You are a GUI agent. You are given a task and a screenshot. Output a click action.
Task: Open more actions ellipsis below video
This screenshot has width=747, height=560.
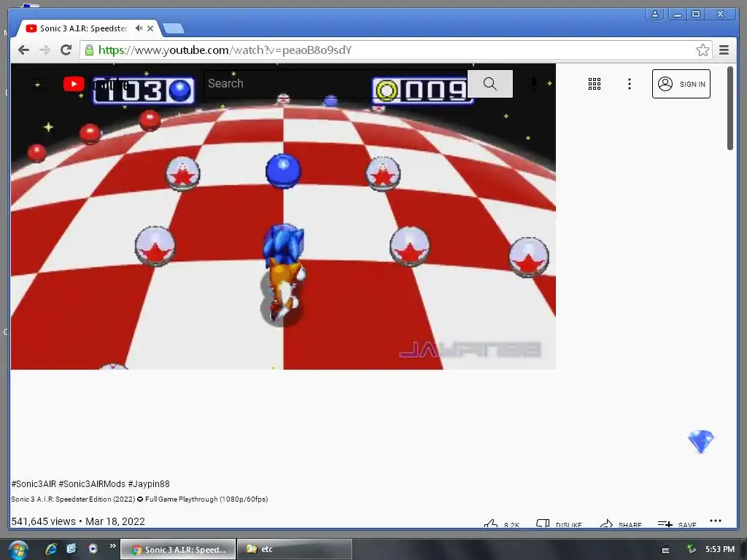[715, 521]
